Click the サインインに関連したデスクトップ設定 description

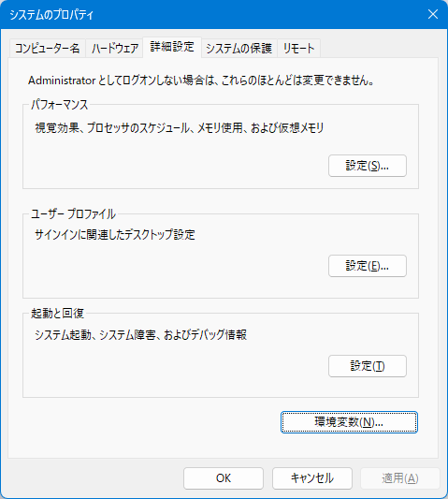pyautogui.click(x=115, y=235)
